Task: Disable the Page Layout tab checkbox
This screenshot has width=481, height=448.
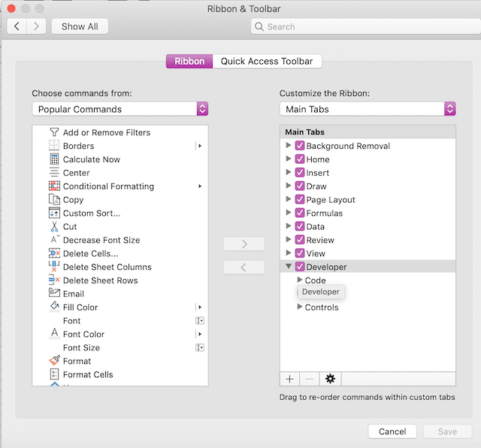Action: click(300, 199)
